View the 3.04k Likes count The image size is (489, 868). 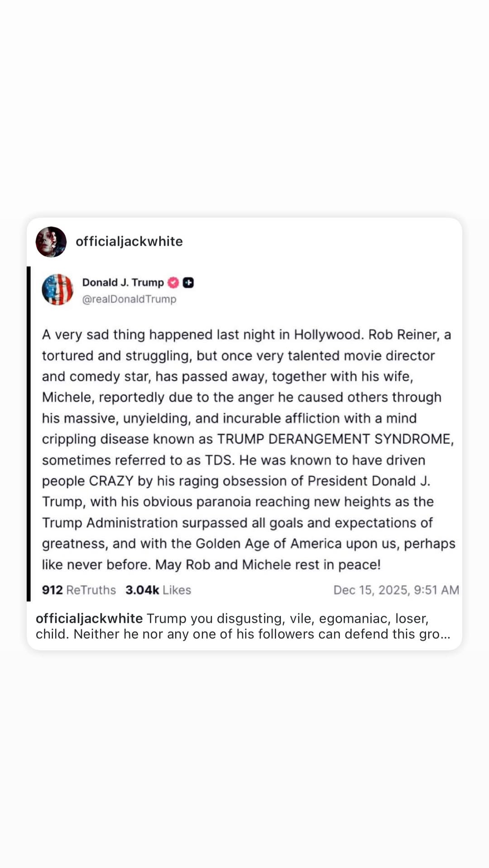(x=158, y=590)
